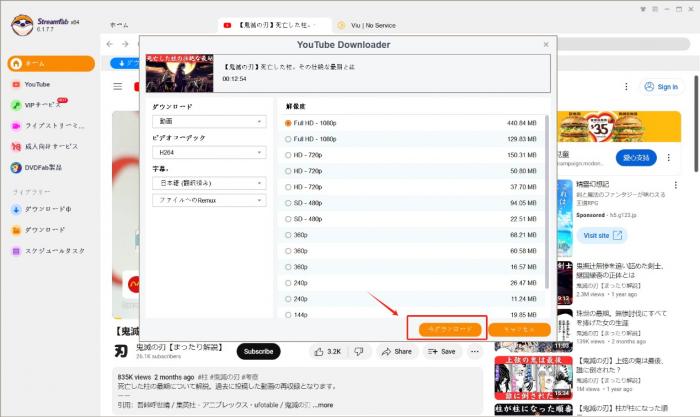
Task: Open the adult services sidebar item
Action: click(45, 146)
